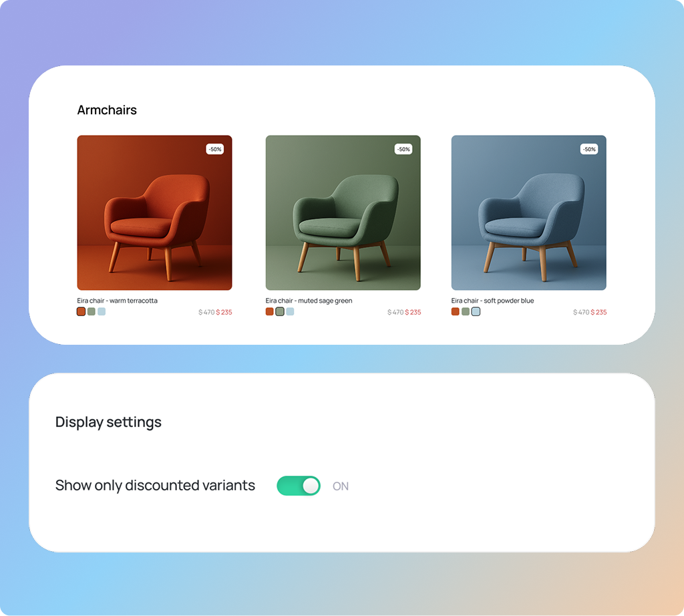Select sage green swatch under the powder blue chair

click(466, 311)
